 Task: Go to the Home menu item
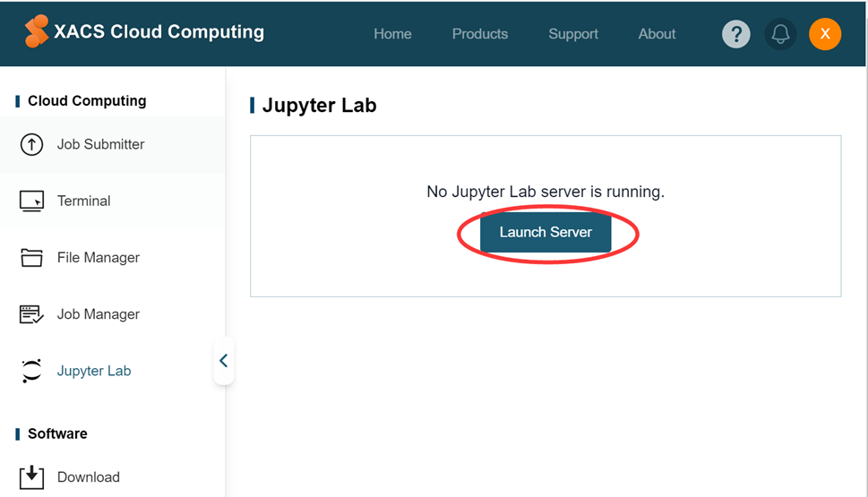coord(392,34)
